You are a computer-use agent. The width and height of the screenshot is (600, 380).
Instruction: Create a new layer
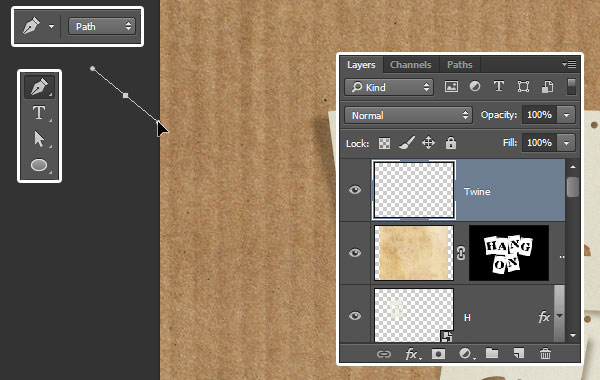pos(518,354)
